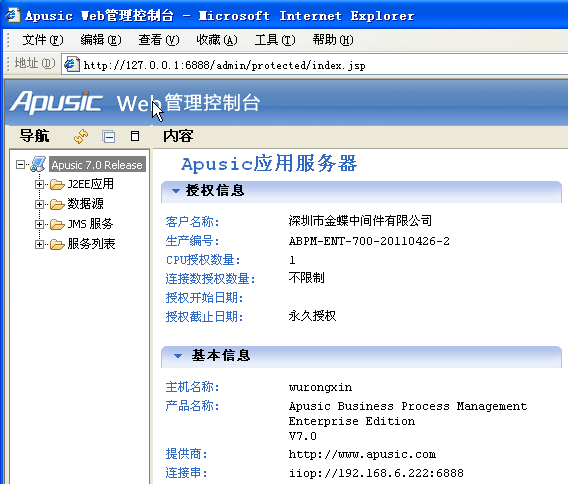Screen dimensions: 568x484
Task: Select the 数据源 tree label
Action: click(x=85, y=204)
